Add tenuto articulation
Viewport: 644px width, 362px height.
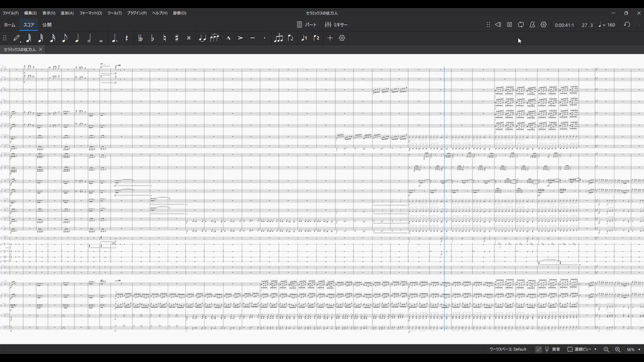tap(253, 38)
